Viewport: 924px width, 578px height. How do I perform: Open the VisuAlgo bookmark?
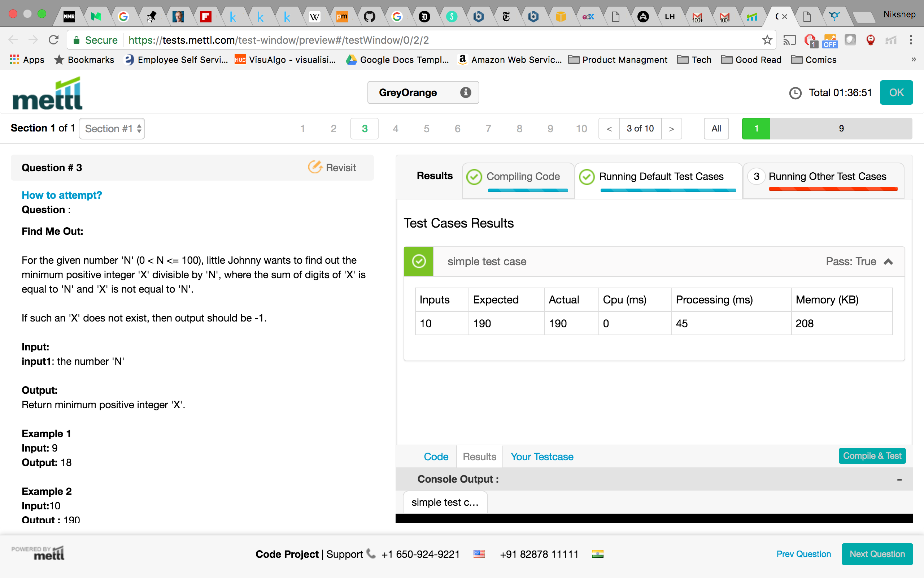(285, 60)
